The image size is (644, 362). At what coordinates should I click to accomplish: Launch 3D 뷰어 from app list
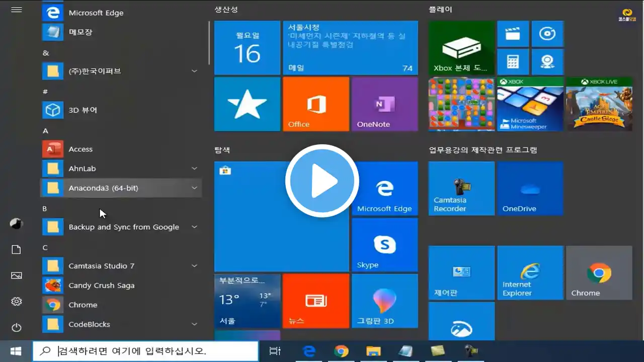(121, 110)
